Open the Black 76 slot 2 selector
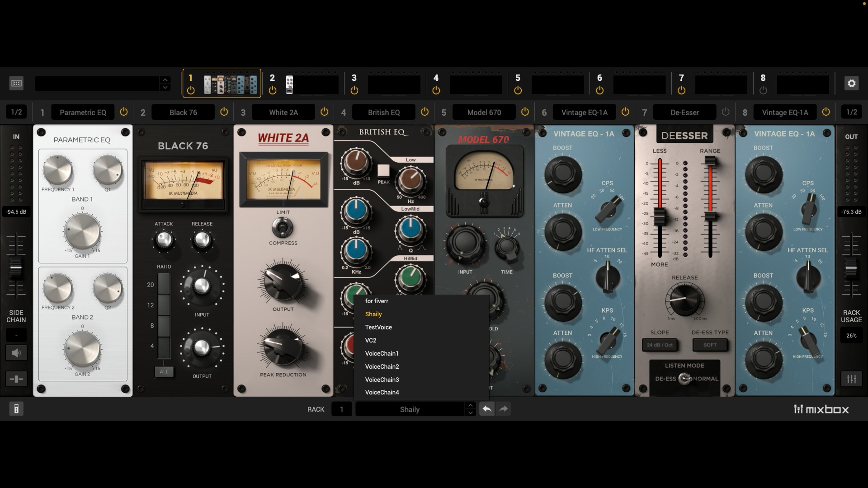 coord(183,112)
